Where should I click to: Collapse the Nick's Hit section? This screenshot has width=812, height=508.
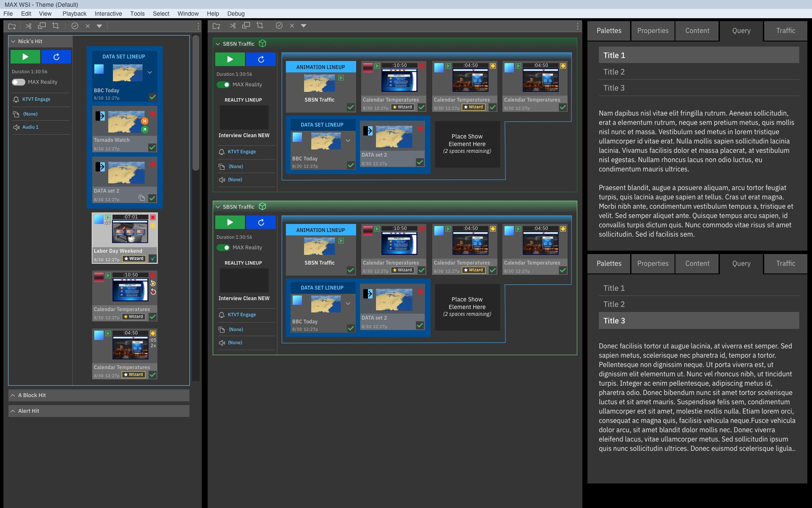click(x=13, y=41)
